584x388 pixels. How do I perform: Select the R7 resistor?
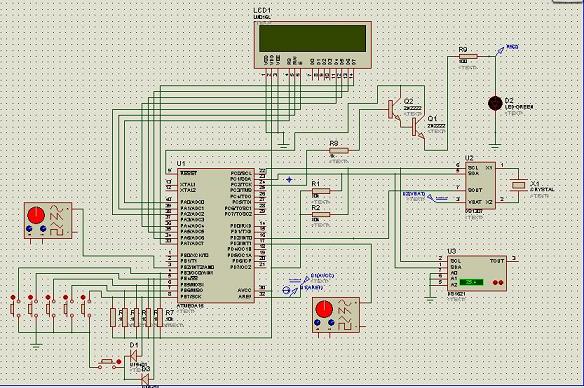[160, 317]
